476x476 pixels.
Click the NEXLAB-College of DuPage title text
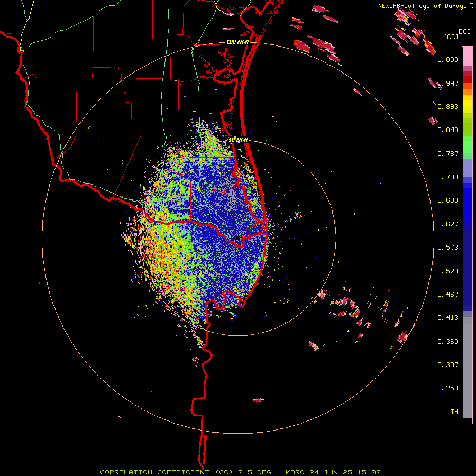422,6
